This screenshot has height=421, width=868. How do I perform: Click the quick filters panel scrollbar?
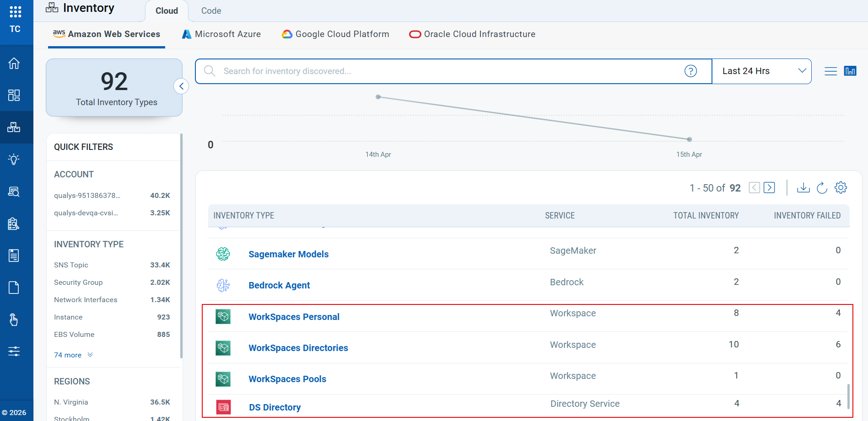[x=181, y=246]
